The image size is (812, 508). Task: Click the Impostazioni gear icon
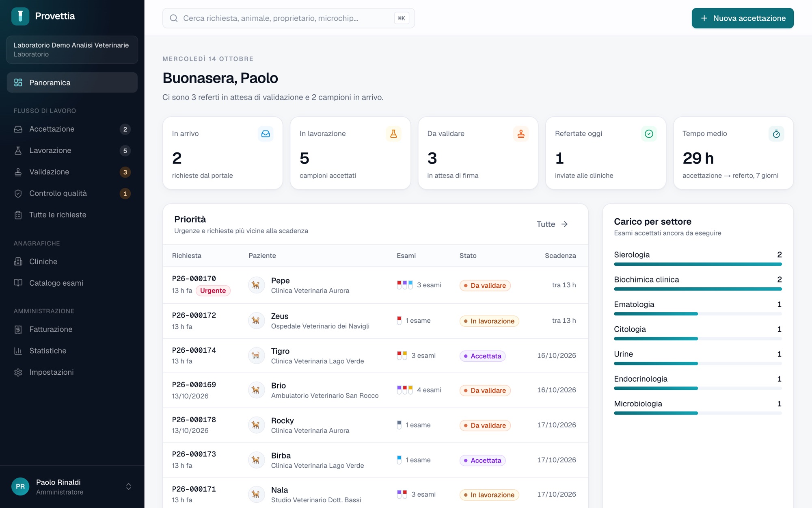tap(18, 372)
